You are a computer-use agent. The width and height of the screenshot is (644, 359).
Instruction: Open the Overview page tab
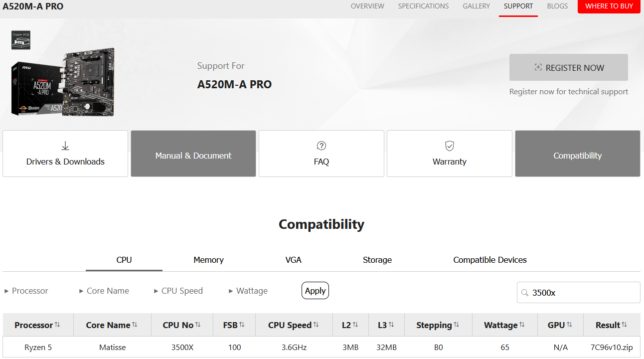coord(367,6)
